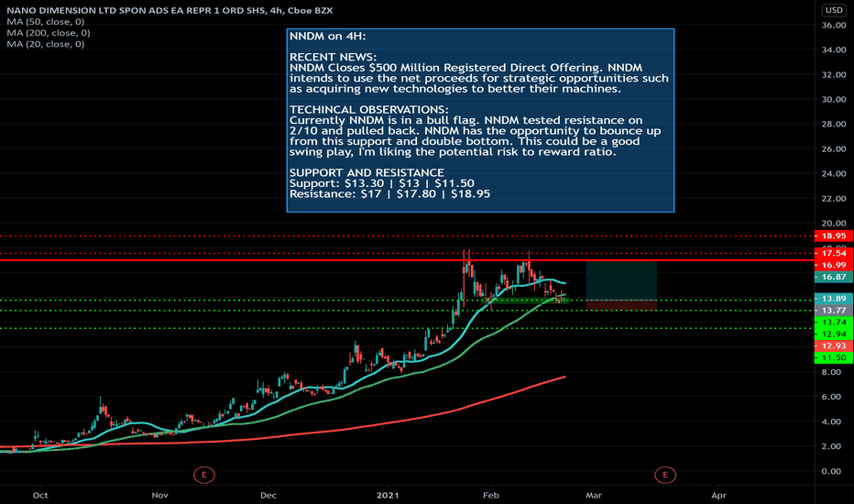
Task: Click the teal 13.89 price label
Action: pos(833,299)
